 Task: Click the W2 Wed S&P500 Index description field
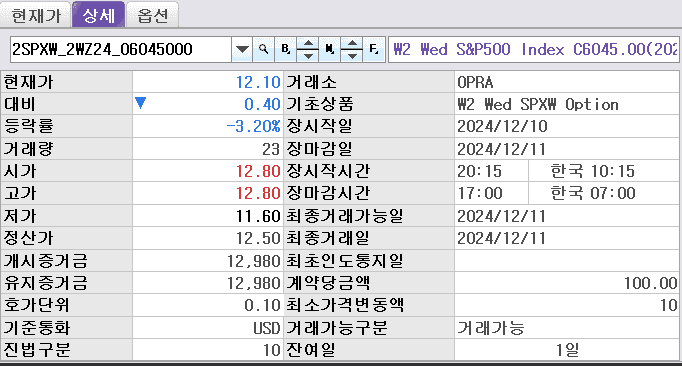tap(534, 49)
